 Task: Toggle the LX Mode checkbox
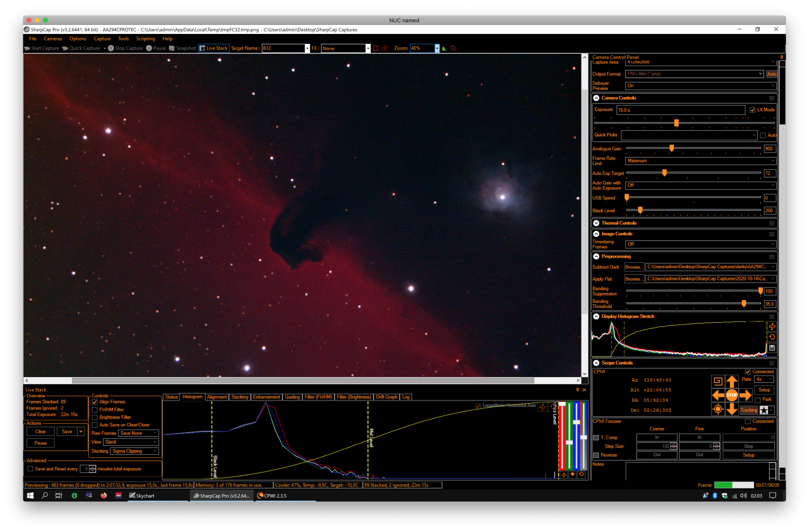753,110
